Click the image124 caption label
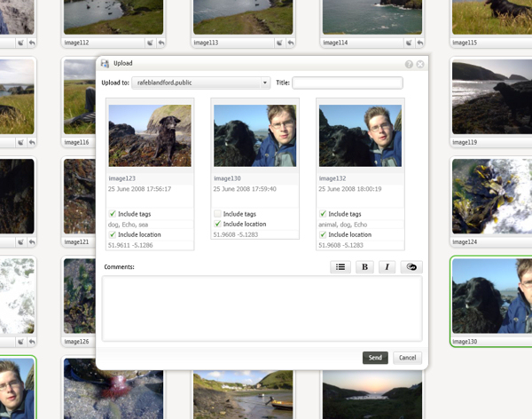 465,242
